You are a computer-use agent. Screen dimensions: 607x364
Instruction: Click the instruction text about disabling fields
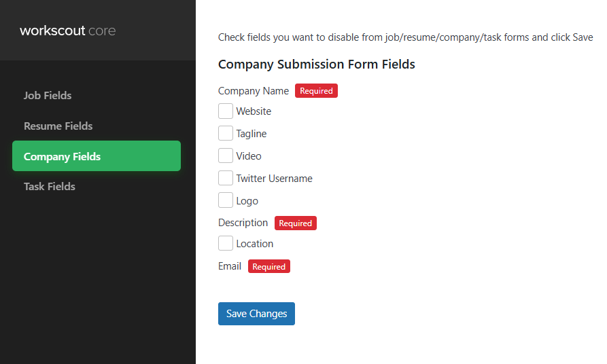[x=405, y=37]
